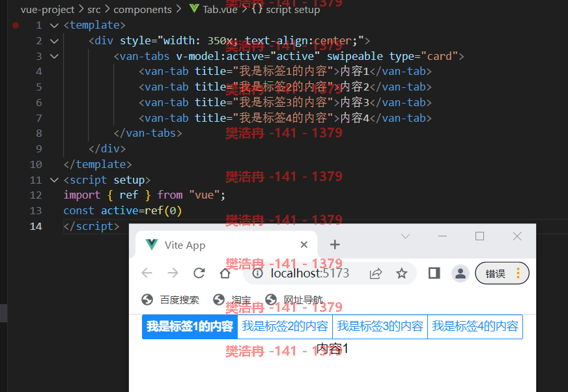This screenshot has height=392, width=568.
Task: Fold the script setup block at line 11
Action: click(x=54, y=180)
